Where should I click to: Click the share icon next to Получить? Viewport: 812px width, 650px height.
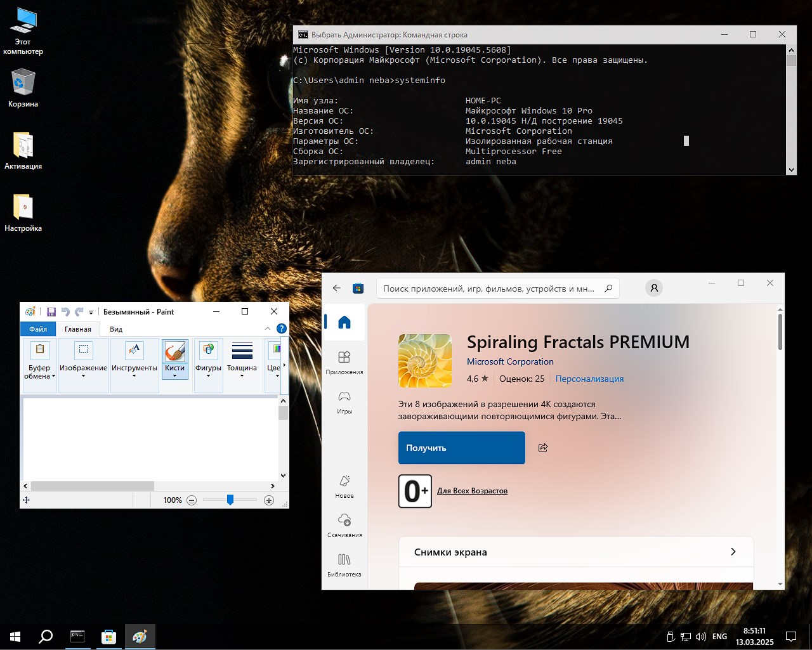pyautogui.click(x=543, y=448)
